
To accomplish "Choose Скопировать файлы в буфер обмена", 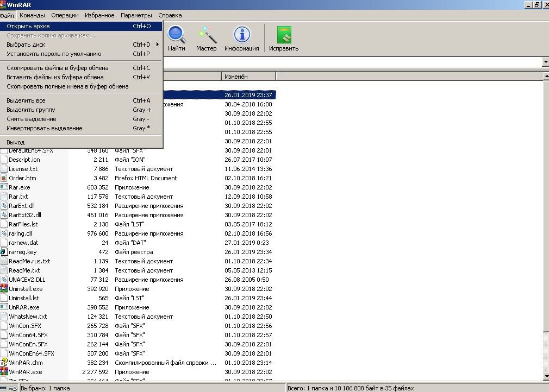I will click(x=81, y=68).
